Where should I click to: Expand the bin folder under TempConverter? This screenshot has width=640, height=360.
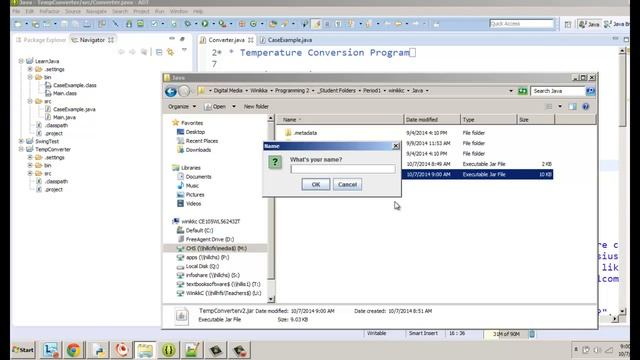(x=30, y=165)
